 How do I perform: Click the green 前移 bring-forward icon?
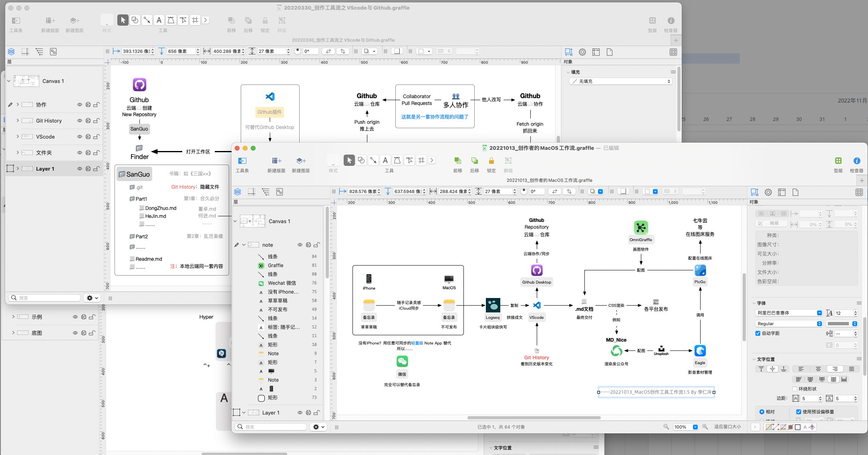[457, 161]
